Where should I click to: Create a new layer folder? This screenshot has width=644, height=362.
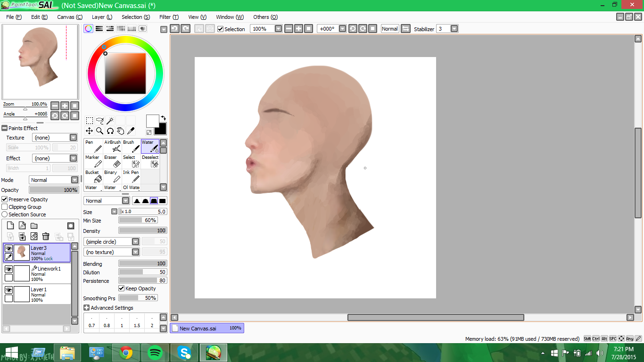point(34,226)
